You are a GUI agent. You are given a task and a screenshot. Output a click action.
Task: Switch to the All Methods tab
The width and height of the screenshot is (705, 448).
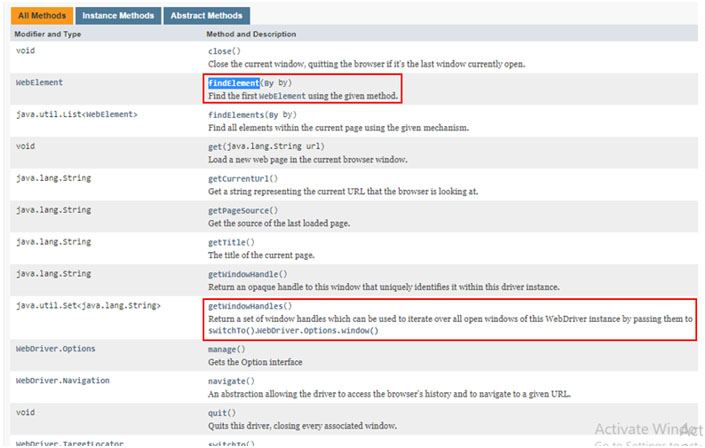coord(42,16)
